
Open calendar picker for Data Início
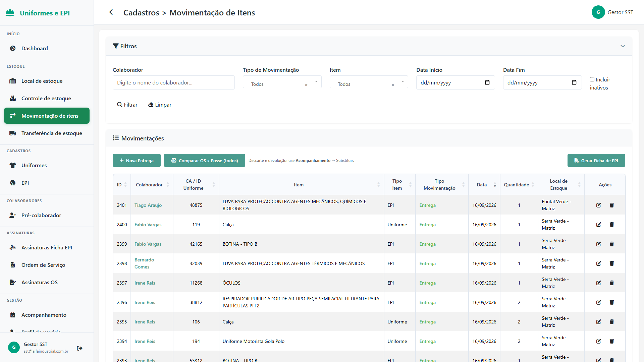pyautogui.click(x=487, y=82)
